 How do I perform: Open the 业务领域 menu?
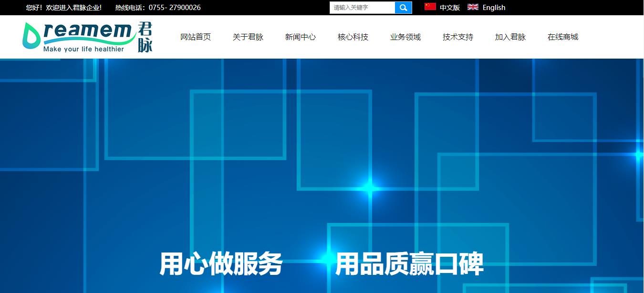tap(405, 37)
